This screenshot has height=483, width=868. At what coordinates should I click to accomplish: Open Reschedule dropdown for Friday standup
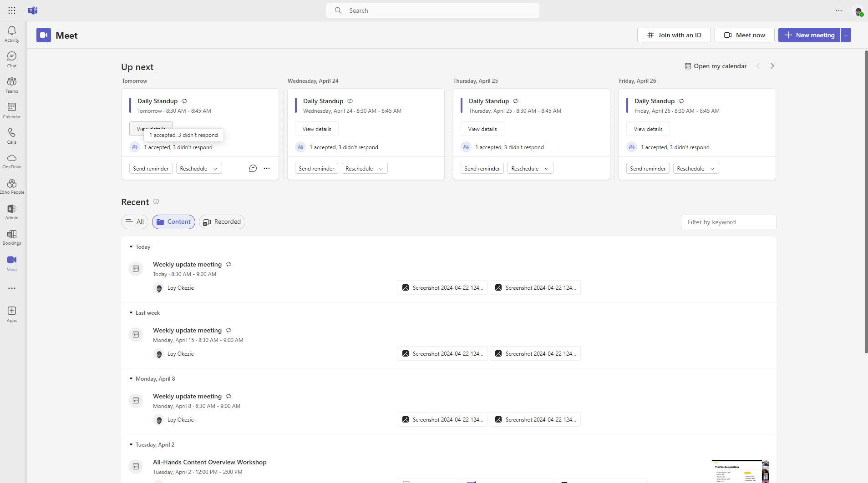(x=696, y=169)
